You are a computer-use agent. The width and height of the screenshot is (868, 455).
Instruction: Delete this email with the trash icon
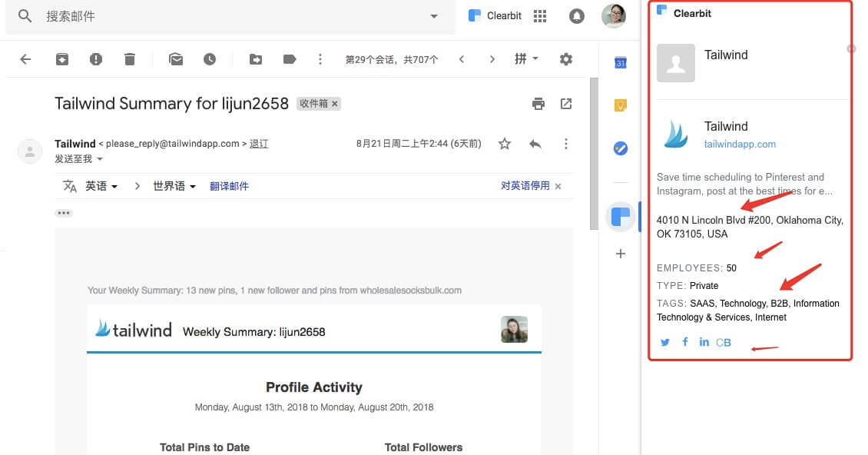point(130,59)
